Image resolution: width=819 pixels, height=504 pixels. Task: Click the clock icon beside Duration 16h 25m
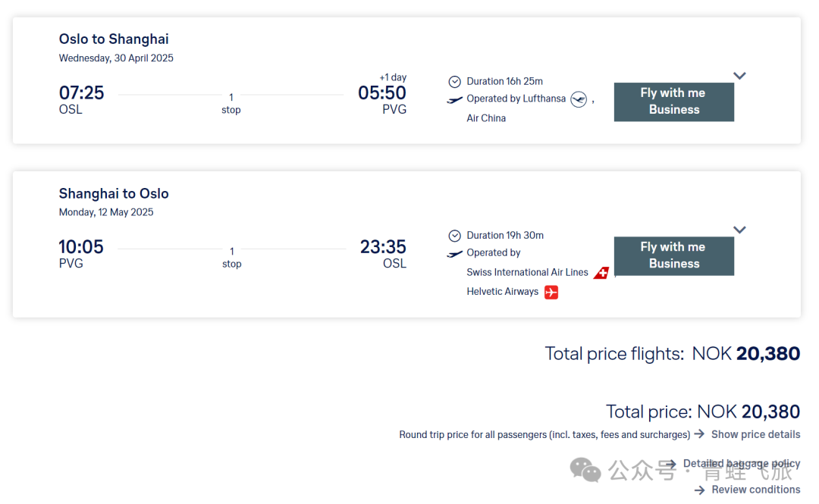pos(454,82)
